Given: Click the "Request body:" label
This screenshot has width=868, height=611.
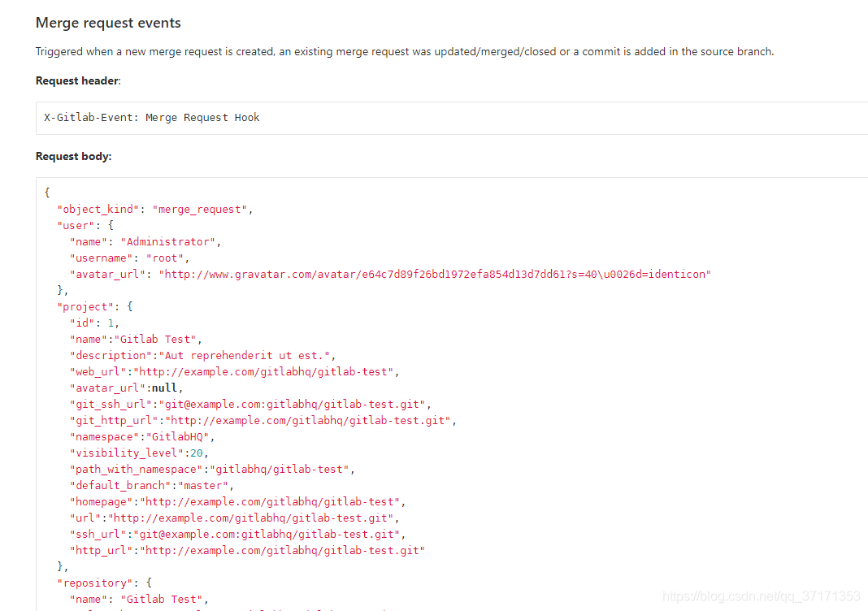Looking at the screenshot, I should pos(72,155).
